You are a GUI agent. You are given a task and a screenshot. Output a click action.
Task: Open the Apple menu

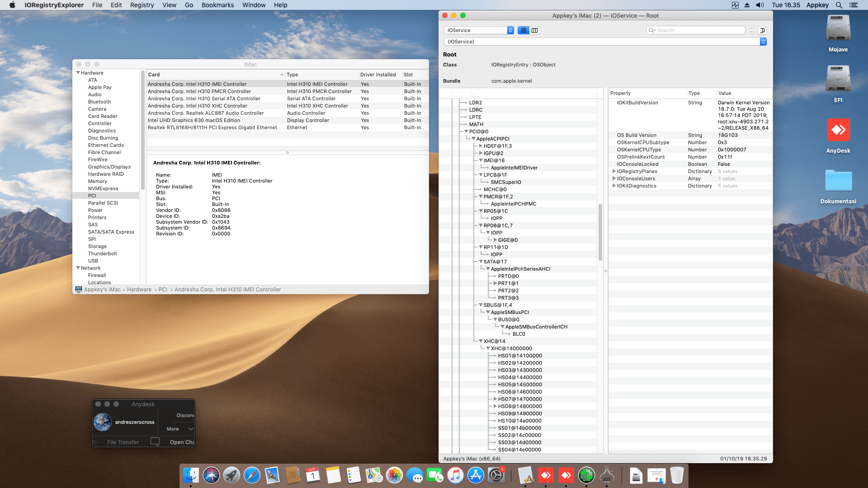(x=12, y=5)
